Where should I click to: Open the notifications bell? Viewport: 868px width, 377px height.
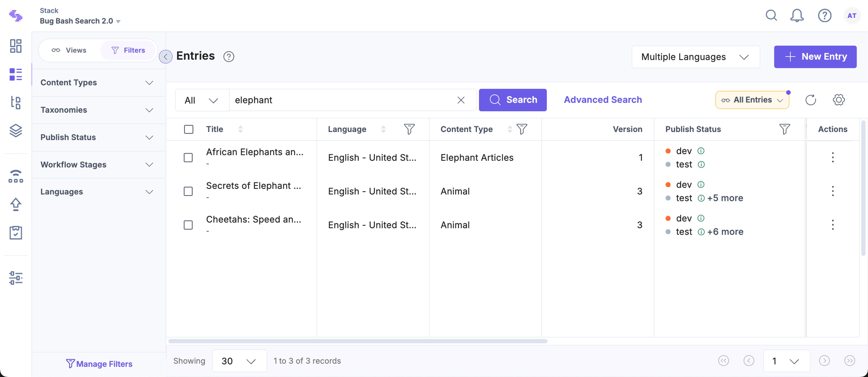tap(797, 16)
